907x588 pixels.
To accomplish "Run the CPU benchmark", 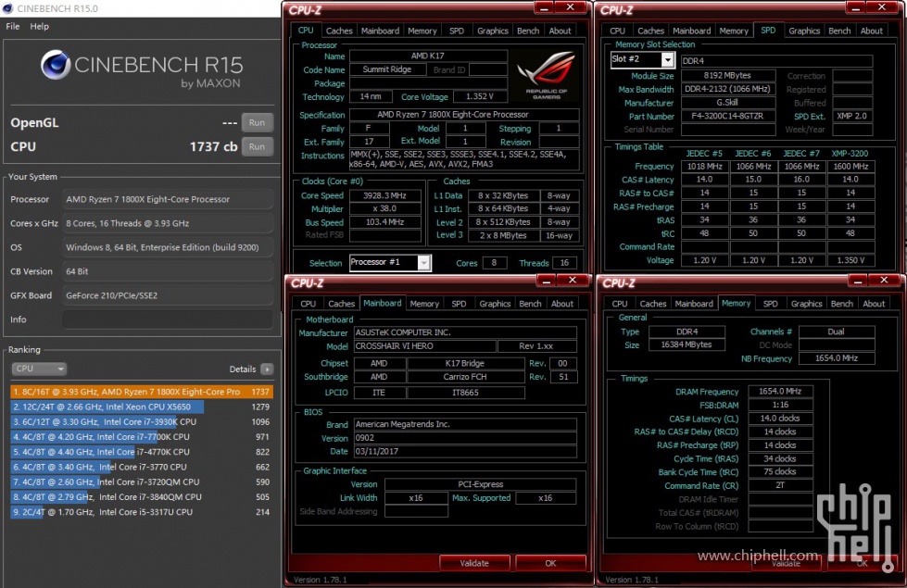I will (257, 147).
